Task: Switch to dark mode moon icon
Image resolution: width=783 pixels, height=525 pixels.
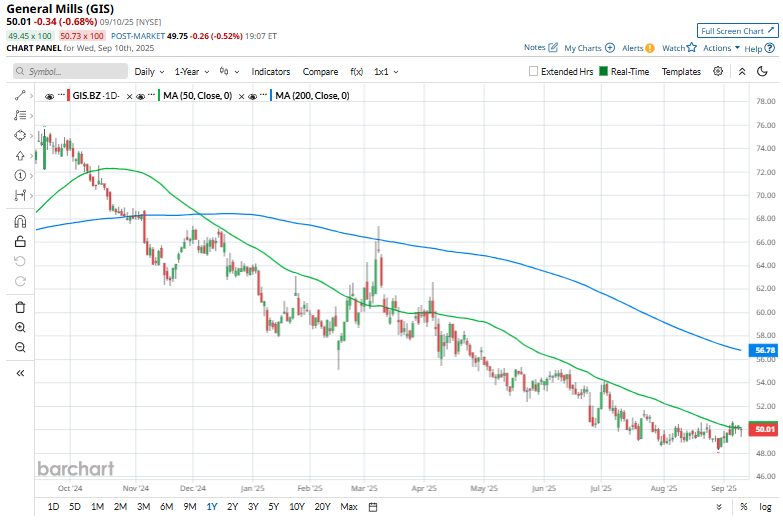Action: 762,71
